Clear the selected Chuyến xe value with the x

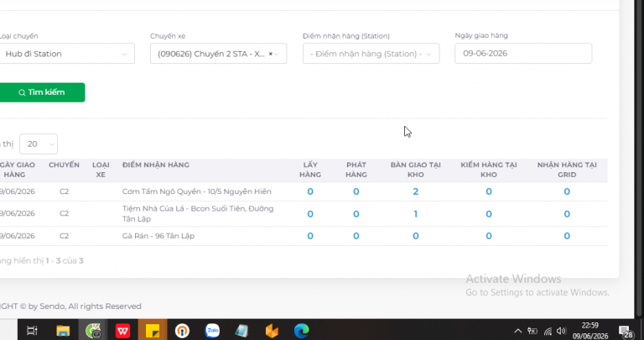270,54
